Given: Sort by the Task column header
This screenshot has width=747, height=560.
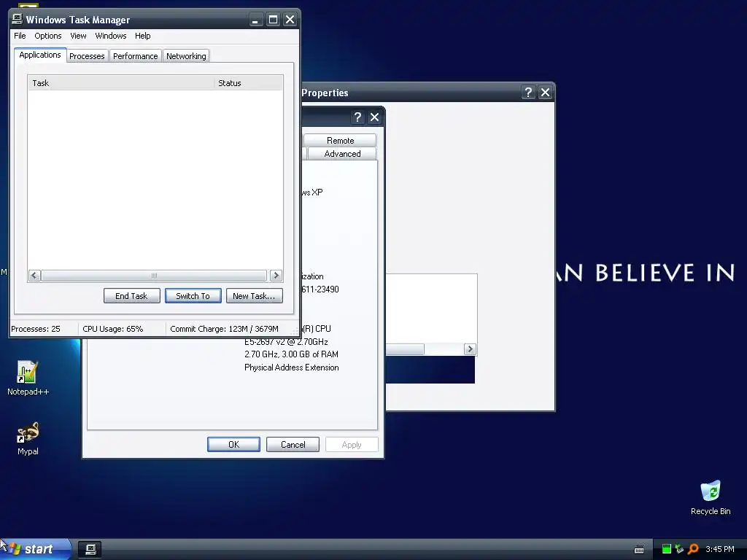Looking at the screenshot, I should (121, 83).
